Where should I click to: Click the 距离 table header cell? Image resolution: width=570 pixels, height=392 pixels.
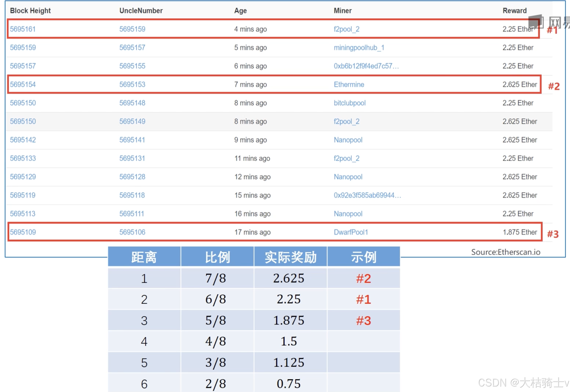click(144, 257)
